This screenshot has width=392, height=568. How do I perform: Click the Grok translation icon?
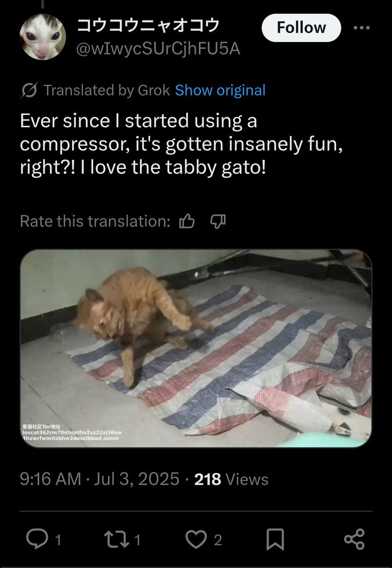tap(29, 90)
